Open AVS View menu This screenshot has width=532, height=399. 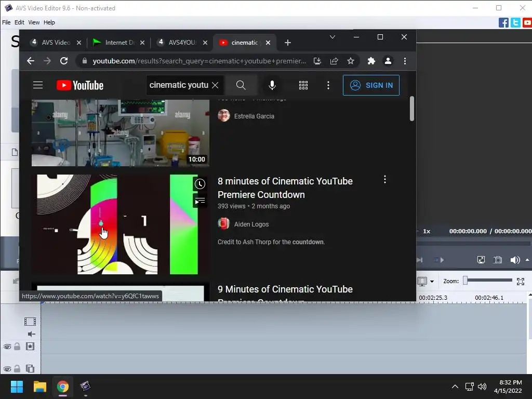point(34,22)
